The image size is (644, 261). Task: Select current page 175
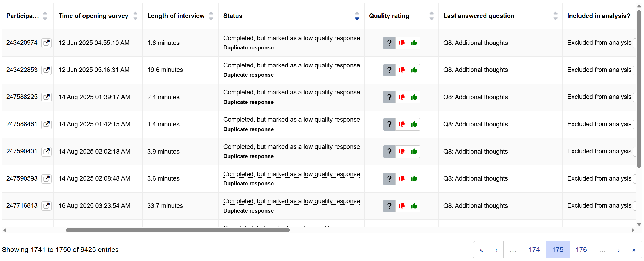[x=558, y=250]
